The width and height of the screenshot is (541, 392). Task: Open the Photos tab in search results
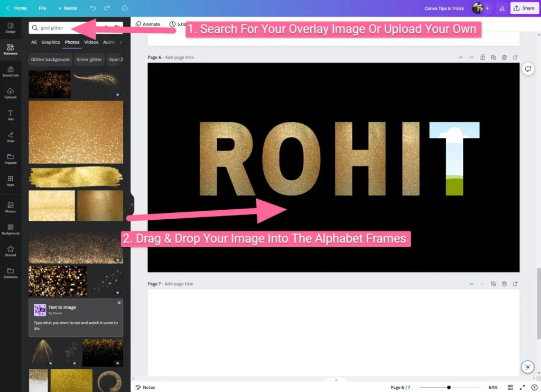[x=71, y=42]
